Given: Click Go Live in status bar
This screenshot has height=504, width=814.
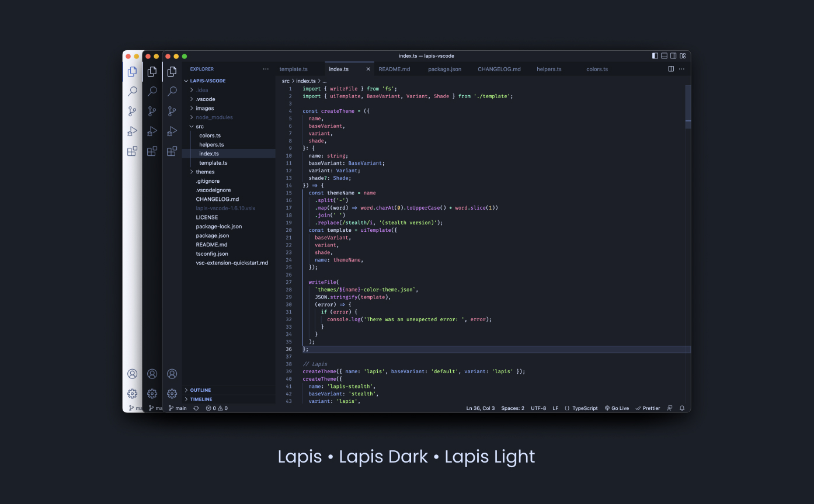Looking at the screenshot, I should pyautogui.click(x=617, y=408).
